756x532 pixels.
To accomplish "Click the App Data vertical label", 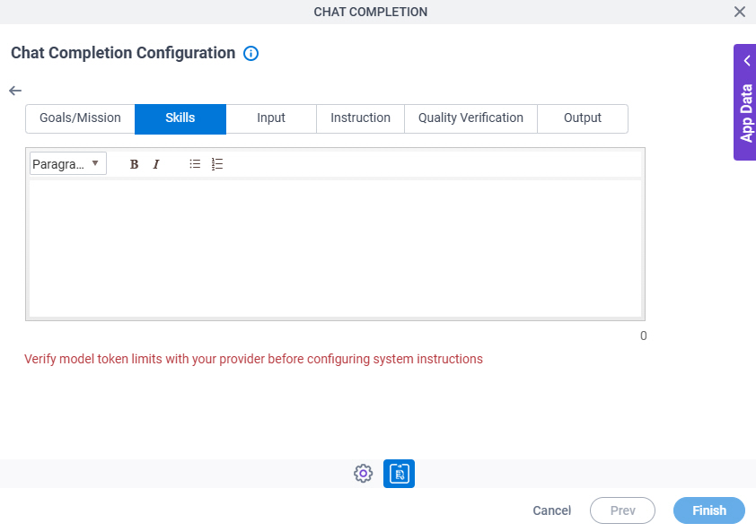I will click(746, 113).
